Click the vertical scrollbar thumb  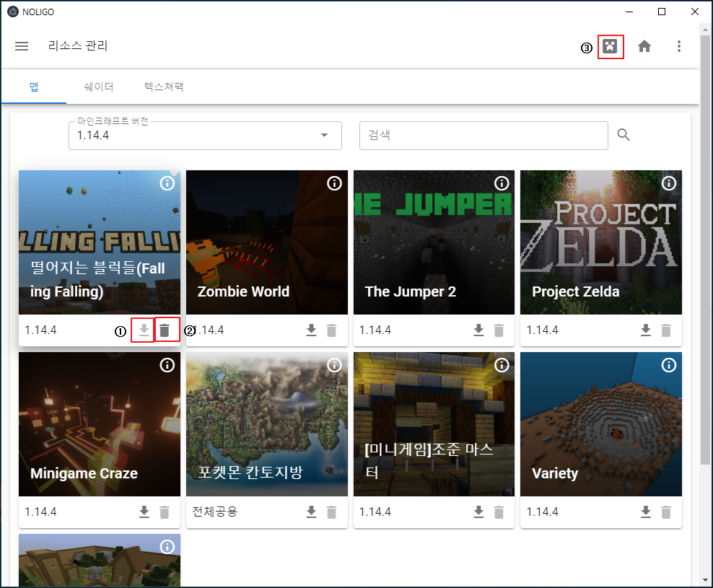pos(705,249)
